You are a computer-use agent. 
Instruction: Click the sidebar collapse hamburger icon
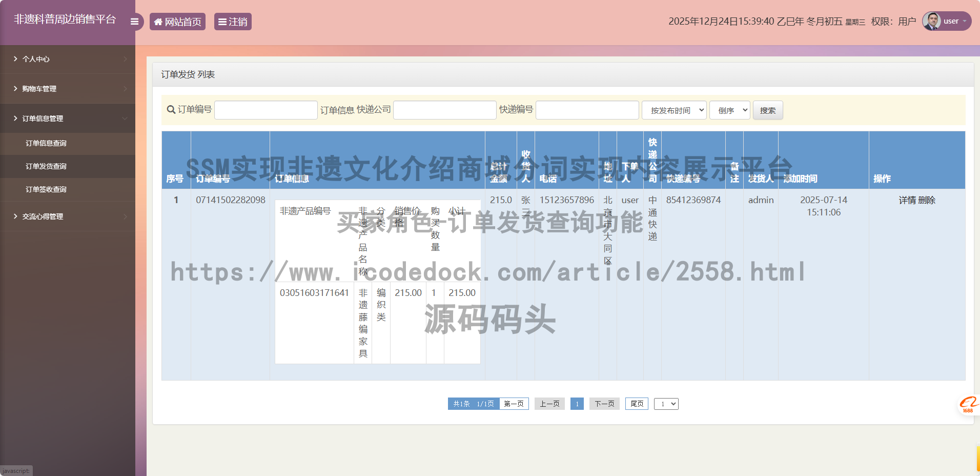134,21
